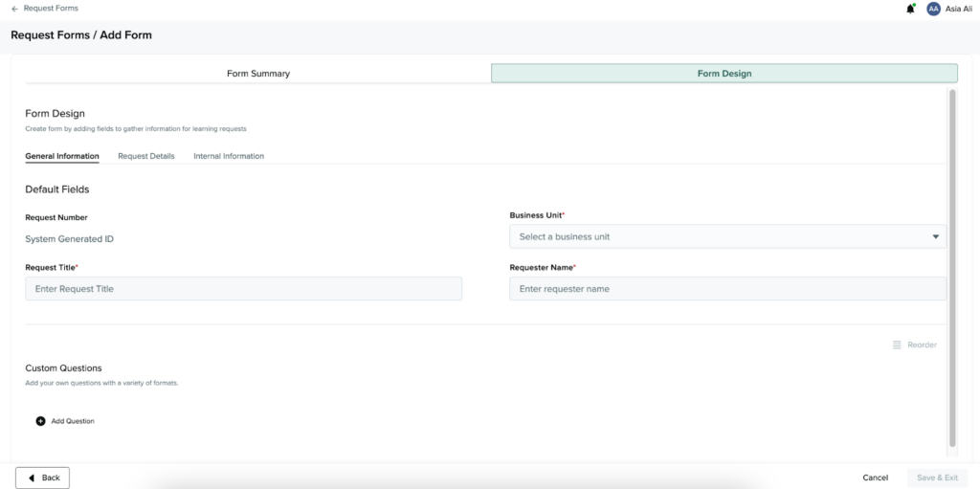Screen dimensions: 980x489
Task: Select the Form Design tab
Action: pyautogui.click(x=724, y=74)
